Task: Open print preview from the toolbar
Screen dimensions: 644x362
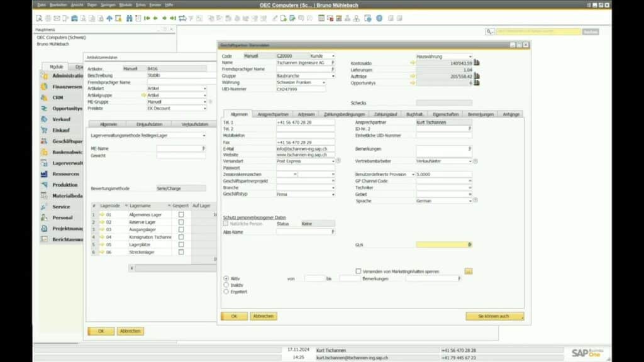Action: point(40,18)
